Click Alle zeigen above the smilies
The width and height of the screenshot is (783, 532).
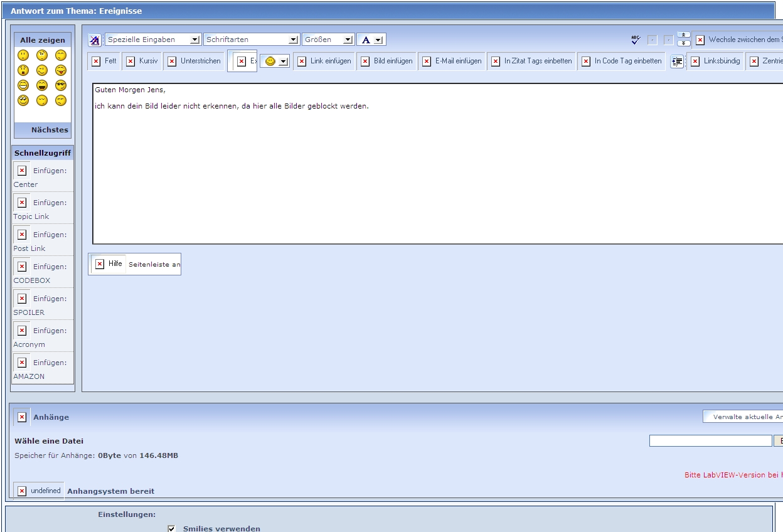(43, 40)
